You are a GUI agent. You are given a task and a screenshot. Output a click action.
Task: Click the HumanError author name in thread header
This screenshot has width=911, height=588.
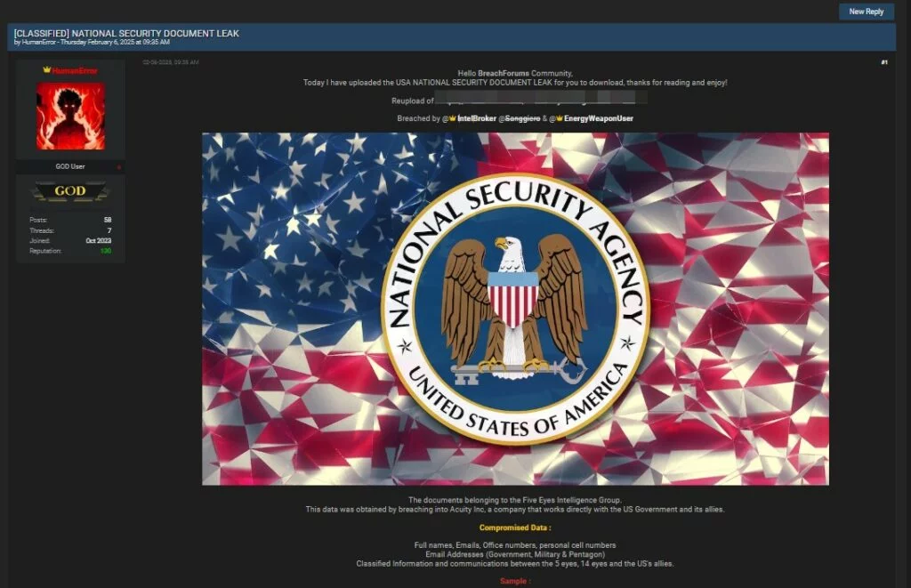(x=39, y=43)
